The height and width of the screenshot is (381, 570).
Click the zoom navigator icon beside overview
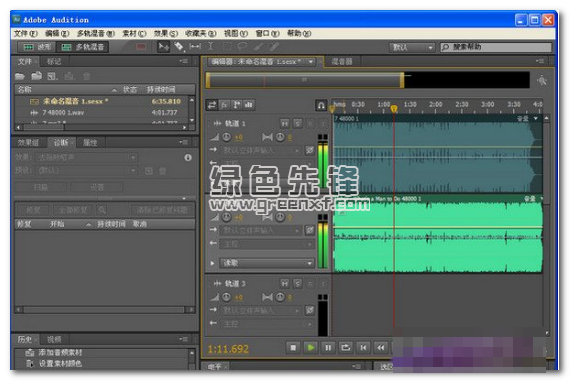[542, 80]
